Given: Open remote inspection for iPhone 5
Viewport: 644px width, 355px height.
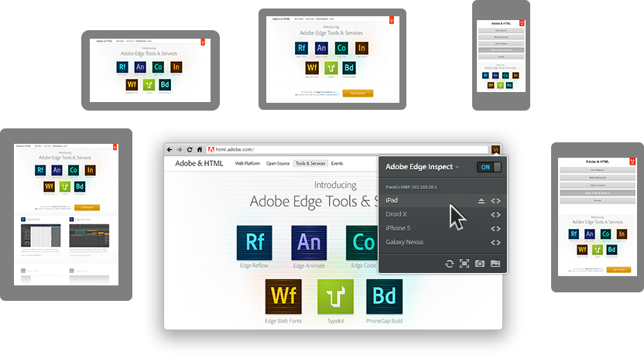Looking at the screenshot, I should click(x=495, y=229).
